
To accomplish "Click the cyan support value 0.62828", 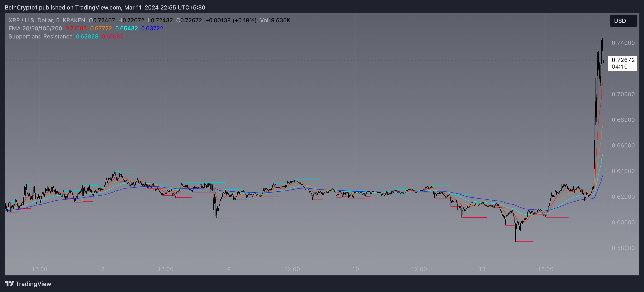I will coord(87,37).
